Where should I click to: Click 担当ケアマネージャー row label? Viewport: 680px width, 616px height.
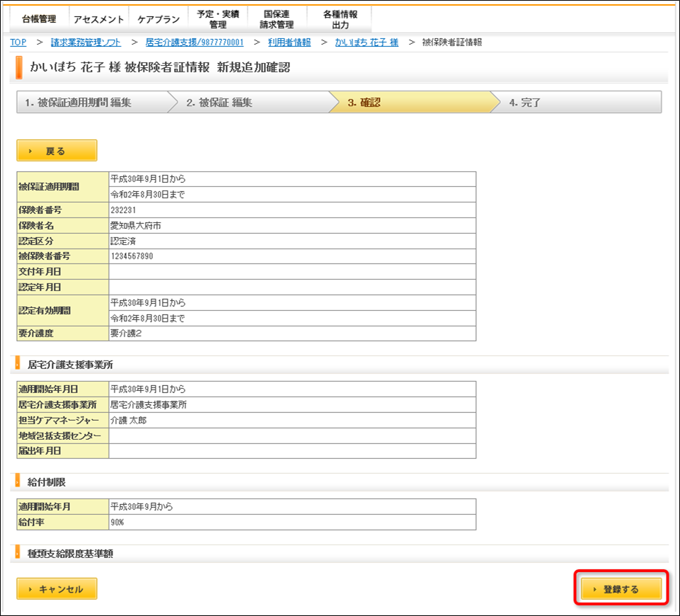[63, 420]
